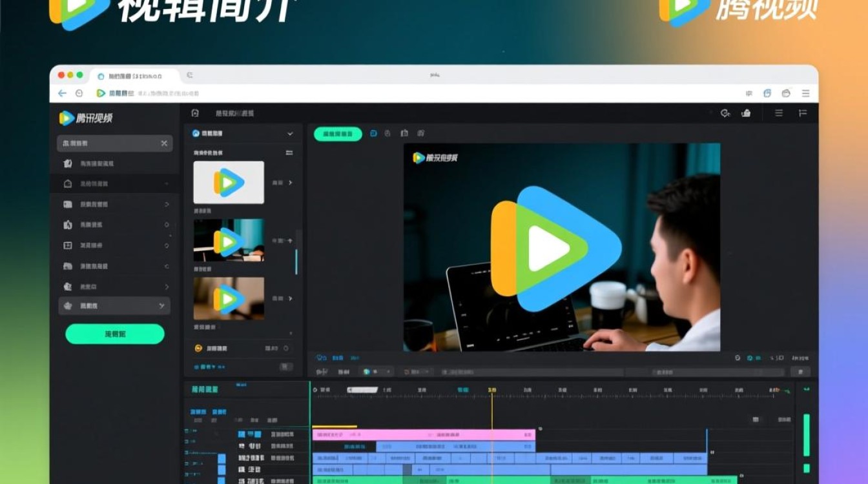This screenshot has width=868, height=484.
Task: Click the panel header icon above media list
Action: (195, 114)
